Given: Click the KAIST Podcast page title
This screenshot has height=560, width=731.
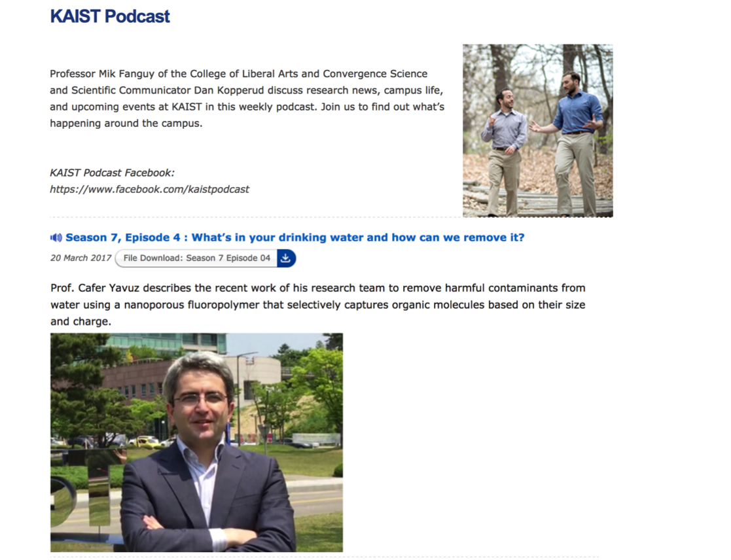Looking at the screenshot, I should coord(109,16).
